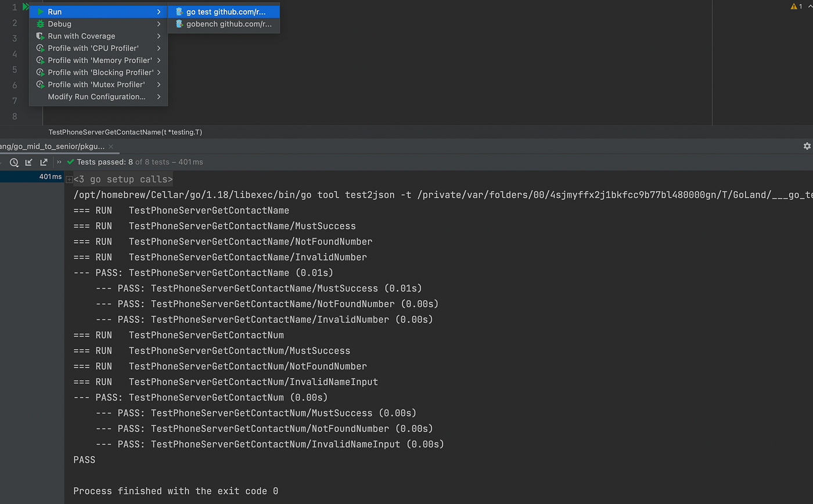Click the Import Test Results icon
813x504 pixels.
click(x=28, y=162)
